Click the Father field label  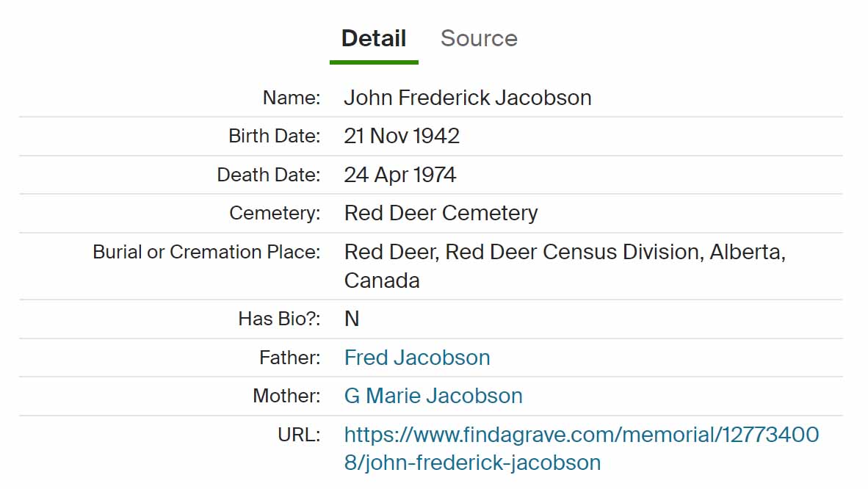click(x=290, y=358)
